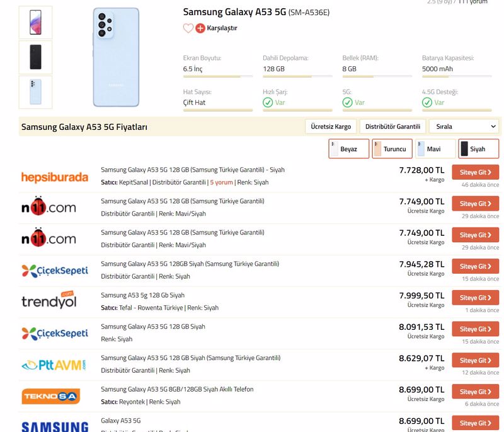The height and width of the screenshot is (432, 504).
Task: Open hepsiburada product title link
Action: click(x=193, y=170)
